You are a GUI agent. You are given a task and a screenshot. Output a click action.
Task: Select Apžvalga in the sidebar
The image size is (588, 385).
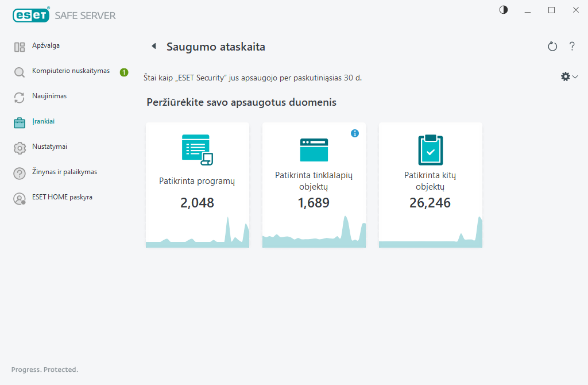[x=46, y=45]
